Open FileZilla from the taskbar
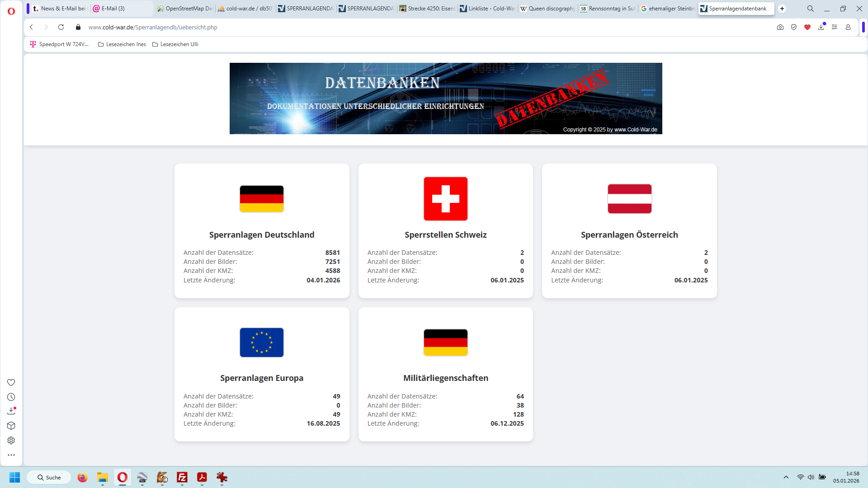 [x=182, y=477]
